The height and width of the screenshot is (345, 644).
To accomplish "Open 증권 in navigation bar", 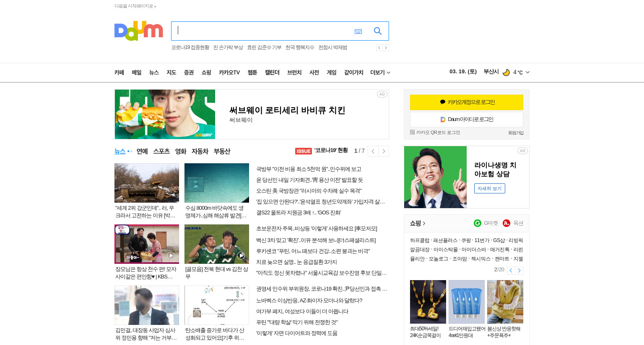I will pos(189,72).
